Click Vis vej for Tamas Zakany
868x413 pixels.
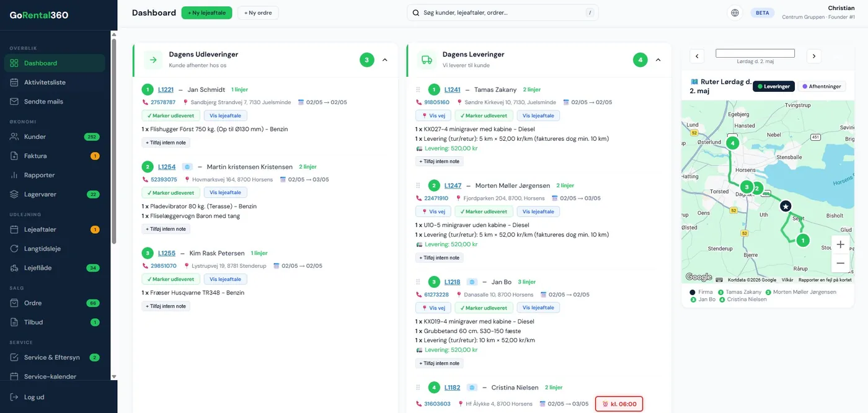(433, 115)
